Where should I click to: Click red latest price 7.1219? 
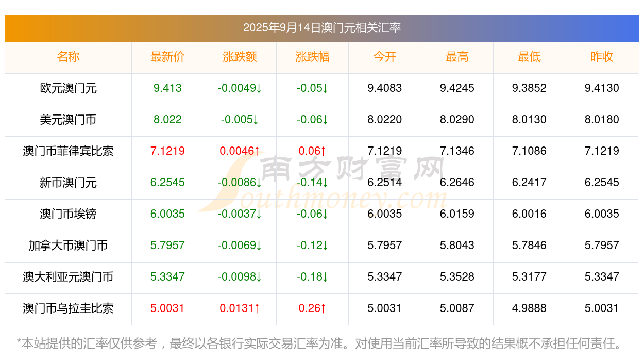[167, 151]
